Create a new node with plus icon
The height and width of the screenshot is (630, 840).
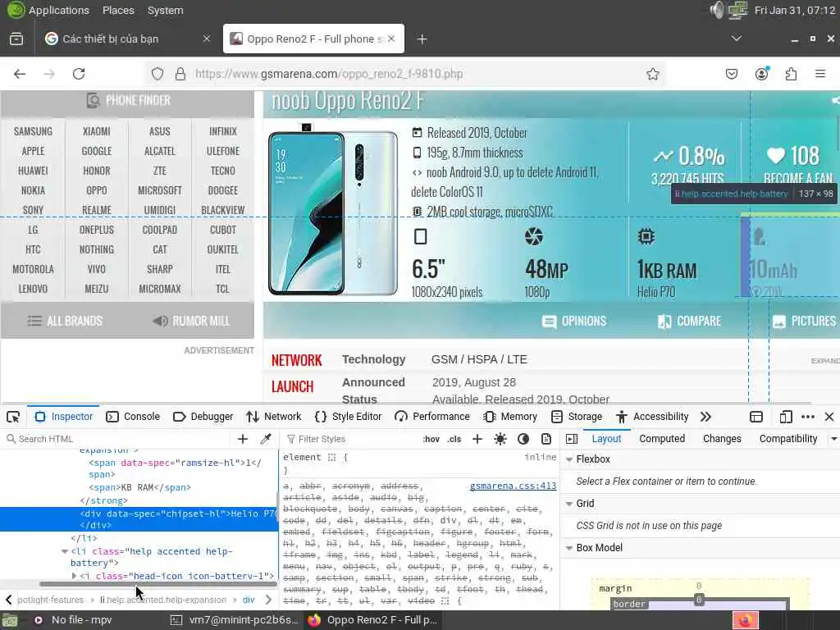point(243,439)
